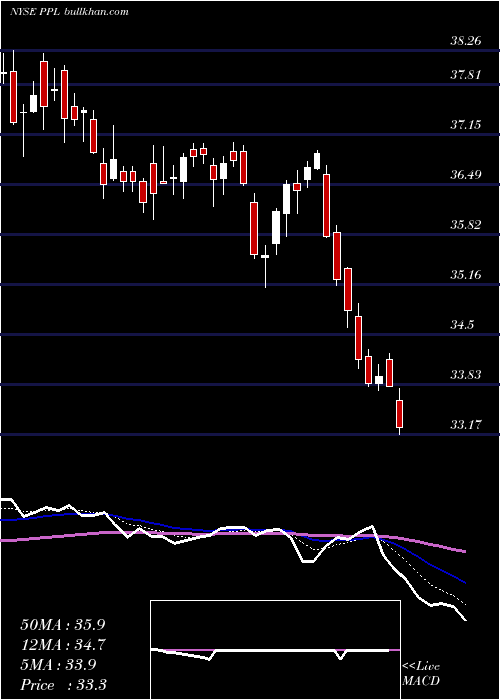
Task: Click the 12MA : 34.7 reading
Action: (x=63, y=645)
